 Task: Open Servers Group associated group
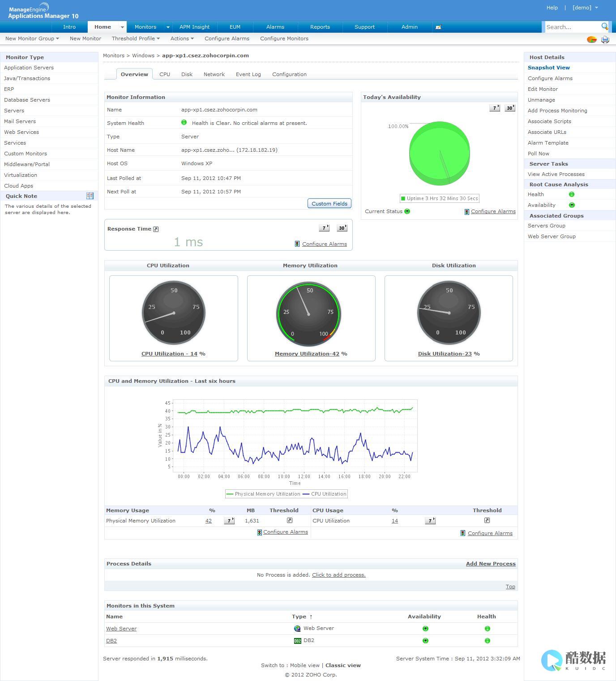[547, 226]
